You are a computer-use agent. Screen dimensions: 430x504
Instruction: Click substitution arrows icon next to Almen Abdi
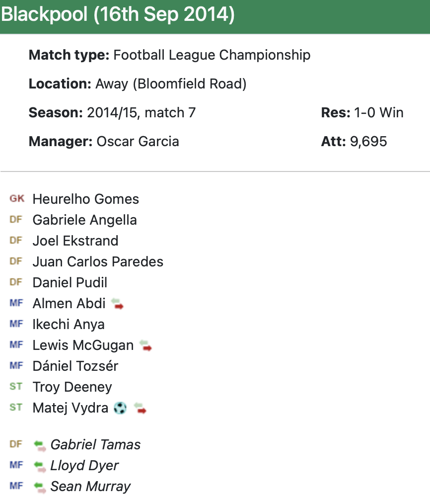point(117,304)
